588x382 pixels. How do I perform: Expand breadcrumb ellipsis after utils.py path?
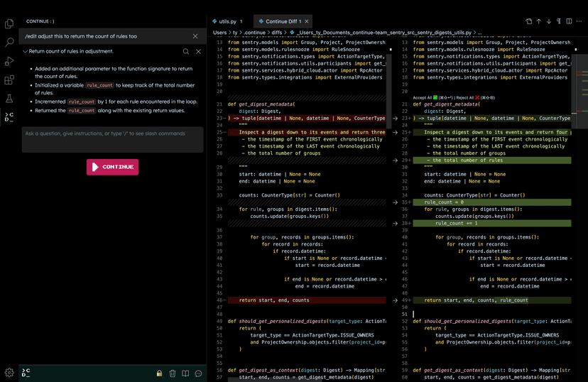pyautogui.click(x=481, y=32)
